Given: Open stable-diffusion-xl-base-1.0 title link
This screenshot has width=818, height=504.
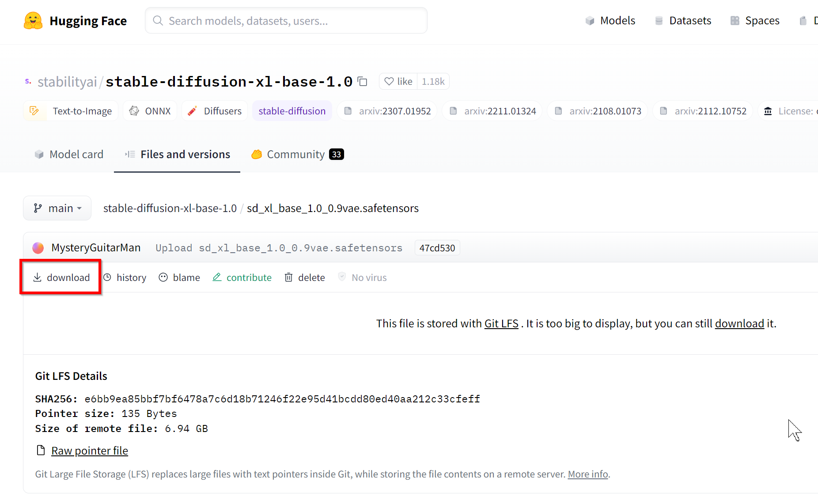Looking at the screenshot, I should tap(229, 82).
